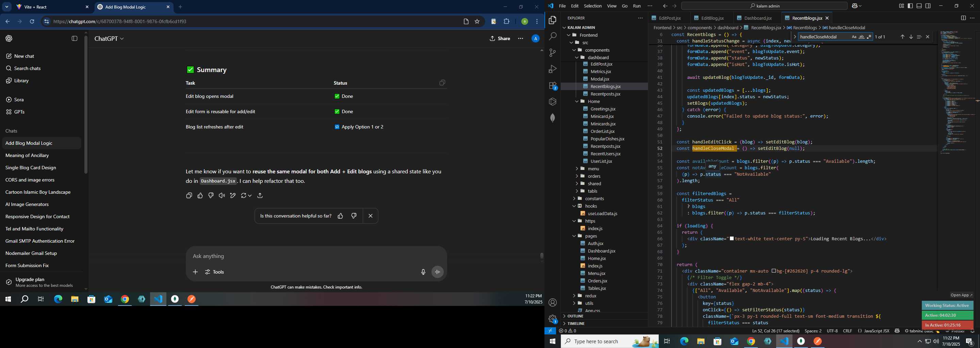Toggle Match Whole Word in find widget

click(x=862, y=37)
